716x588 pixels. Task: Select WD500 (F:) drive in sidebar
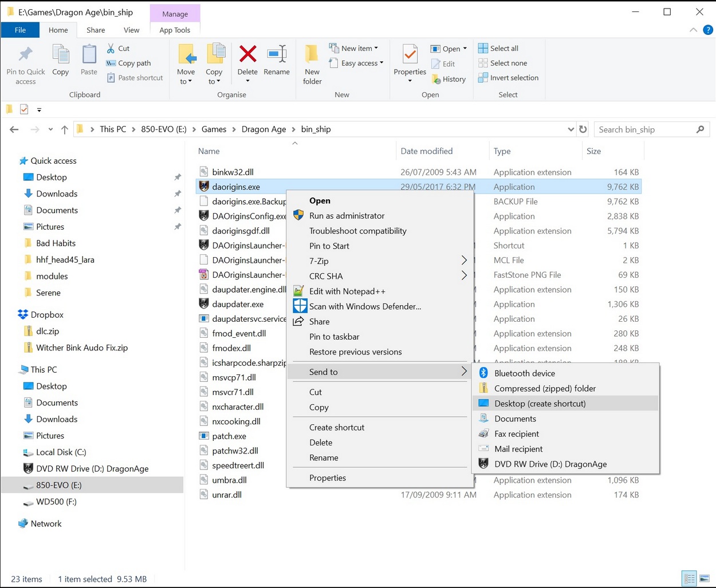pos(56,502)
